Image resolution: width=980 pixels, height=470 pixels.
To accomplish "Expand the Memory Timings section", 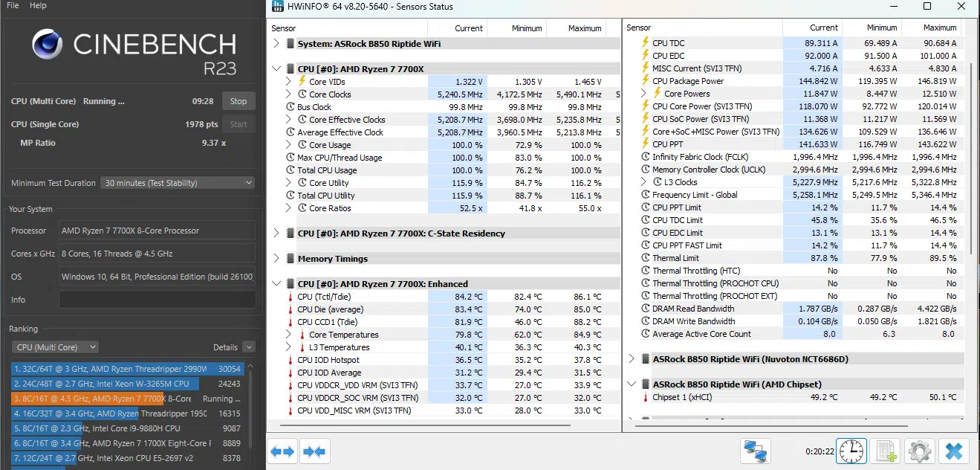I will pos(276,259).
